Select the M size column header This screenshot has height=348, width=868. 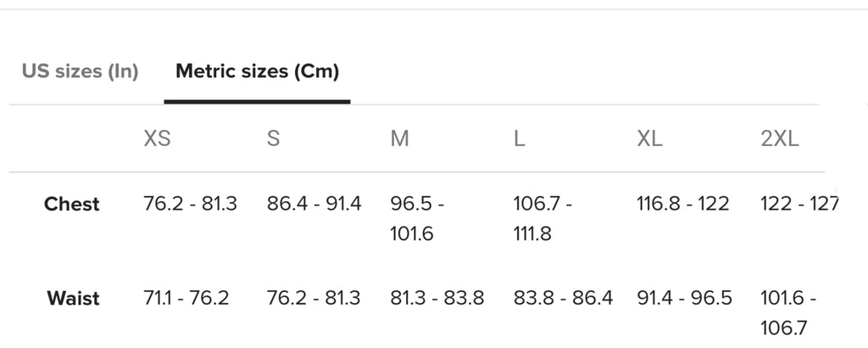[400, 138]
